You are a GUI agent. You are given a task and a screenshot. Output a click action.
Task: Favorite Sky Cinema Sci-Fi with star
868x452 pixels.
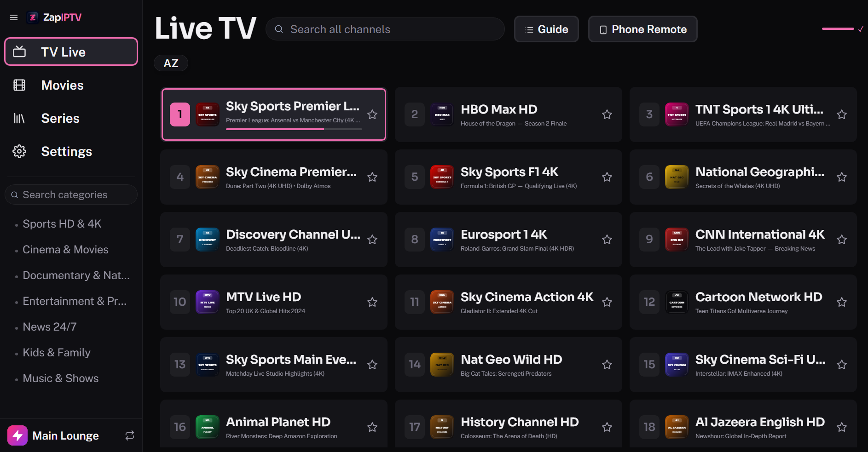pos(842,365)
